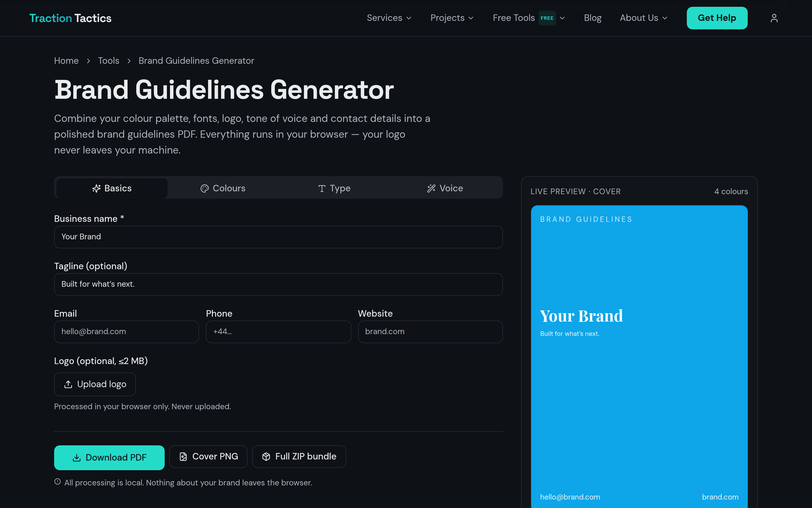Focus the Email input field

(126, 332)
